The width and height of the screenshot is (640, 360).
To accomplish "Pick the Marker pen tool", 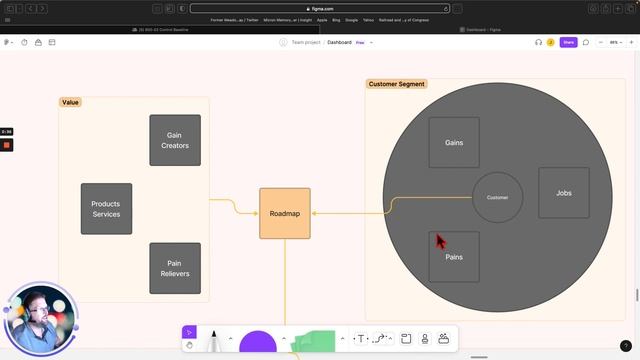I will click(x=213, y=341).
